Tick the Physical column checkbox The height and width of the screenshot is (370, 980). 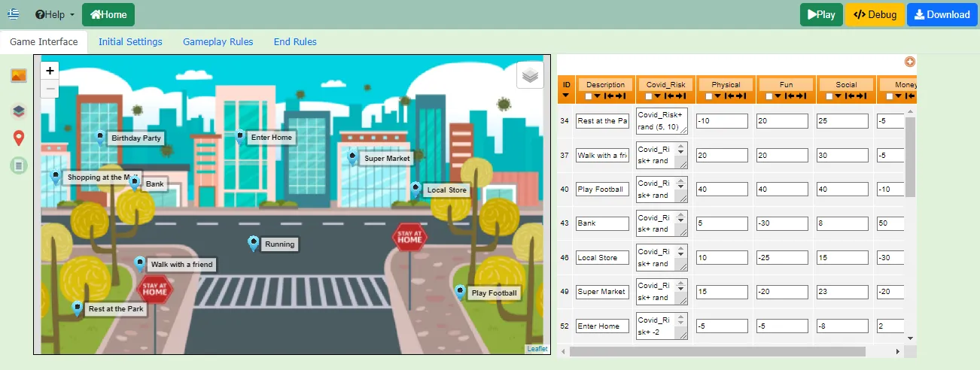709,96
